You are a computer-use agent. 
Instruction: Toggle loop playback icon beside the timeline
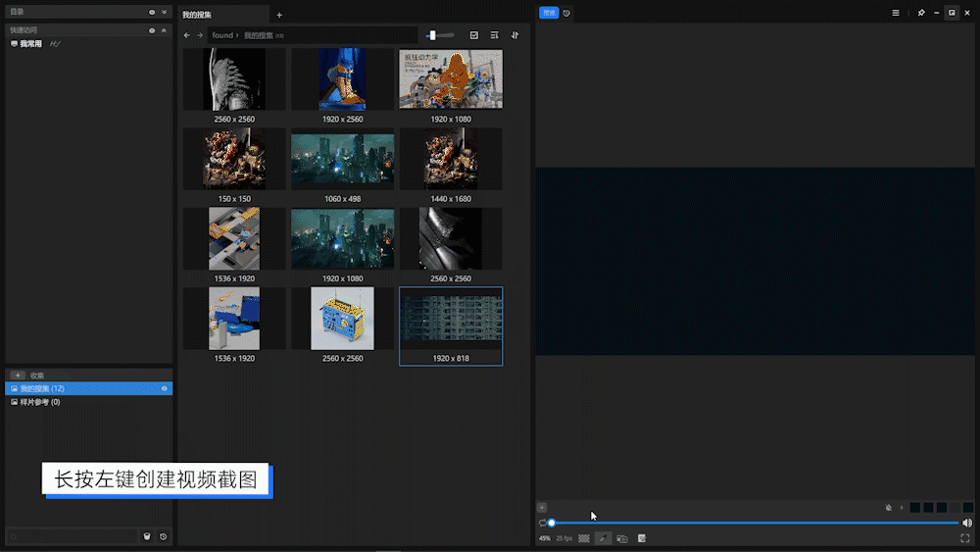543,523
